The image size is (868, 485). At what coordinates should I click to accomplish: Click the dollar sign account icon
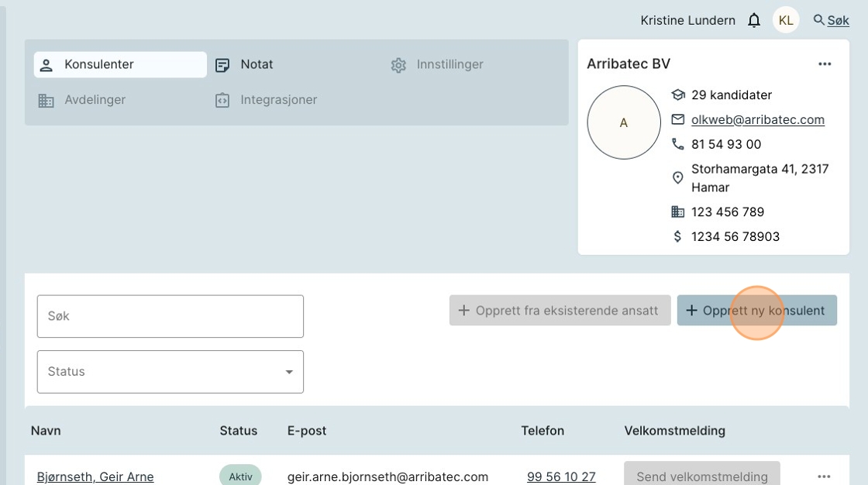click(x=678, y=236)
